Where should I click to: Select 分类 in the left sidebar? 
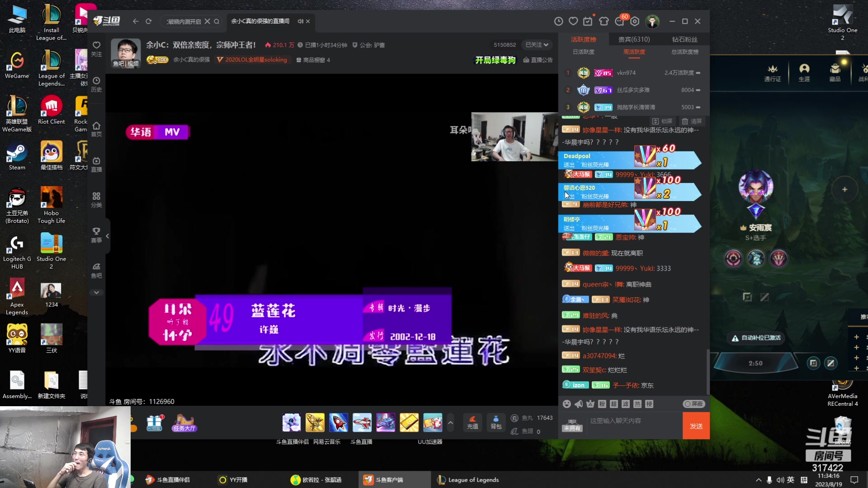click(96, 199)
